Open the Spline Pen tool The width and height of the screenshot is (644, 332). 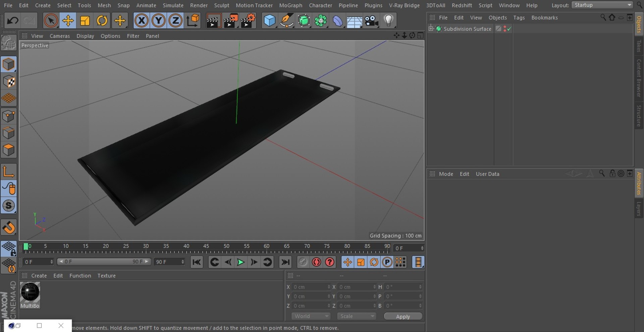tap(287, 21)
